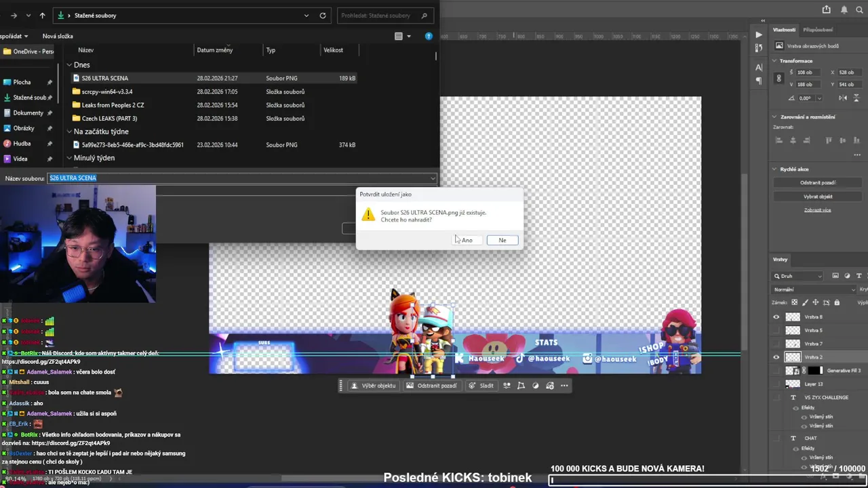Lock transparent pixels in Layers panel

(x=795, y=302)
